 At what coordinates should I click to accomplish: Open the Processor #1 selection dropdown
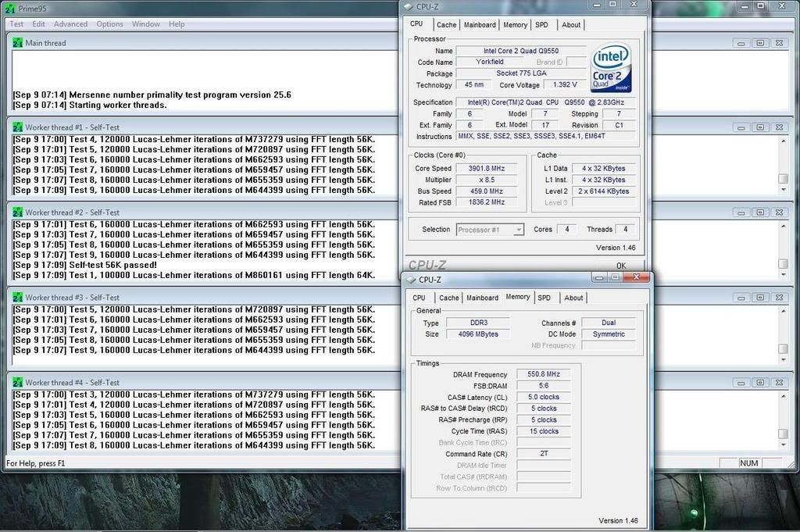pos(490,230)
